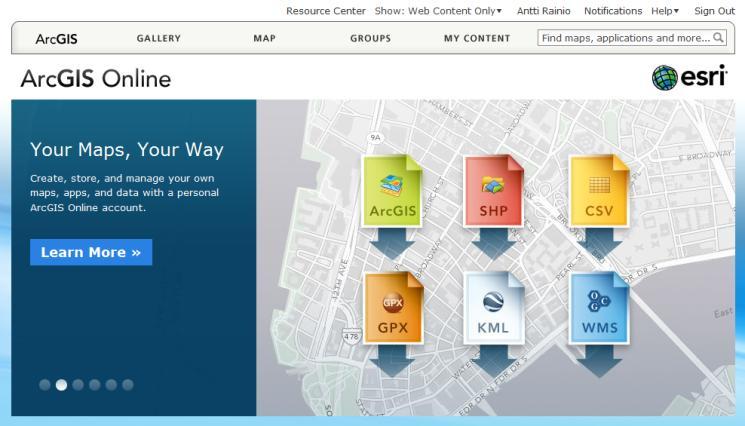Click the Learn More button
Image resolution: width=745 pixels, height=426 pixels.
click(91, 252)
